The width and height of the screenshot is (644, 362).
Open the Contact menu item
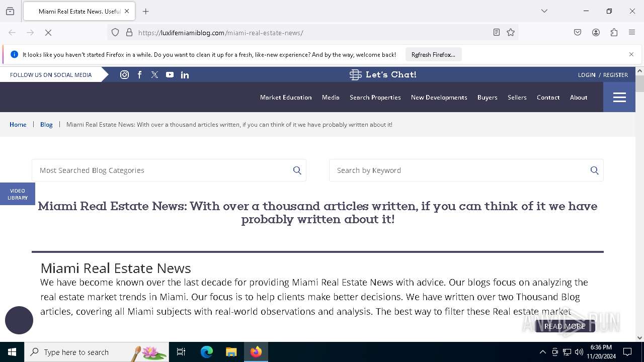(548, 98)
